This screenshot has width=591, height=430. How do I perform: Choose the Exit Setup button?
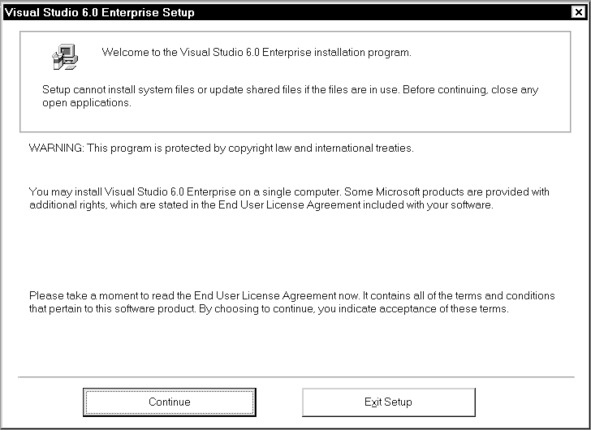[x=389, y=402]
